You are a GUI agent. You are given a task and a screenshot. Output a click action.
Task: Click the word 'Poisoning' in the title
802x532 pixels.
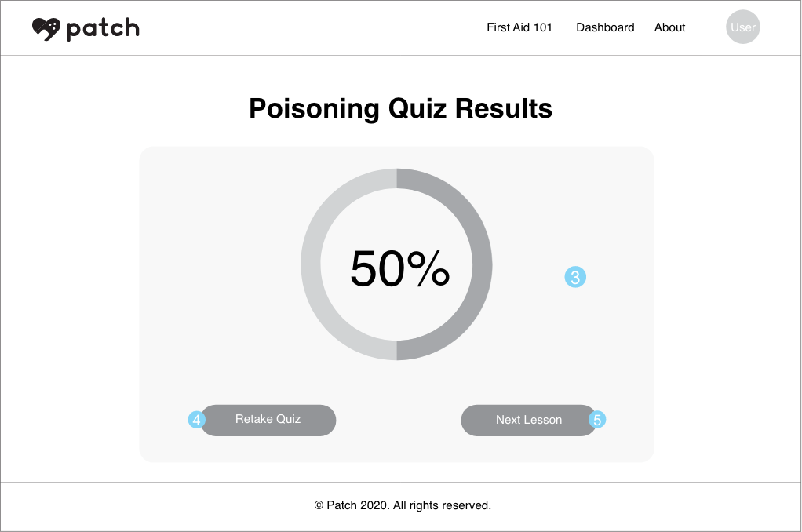coord(314,108)
